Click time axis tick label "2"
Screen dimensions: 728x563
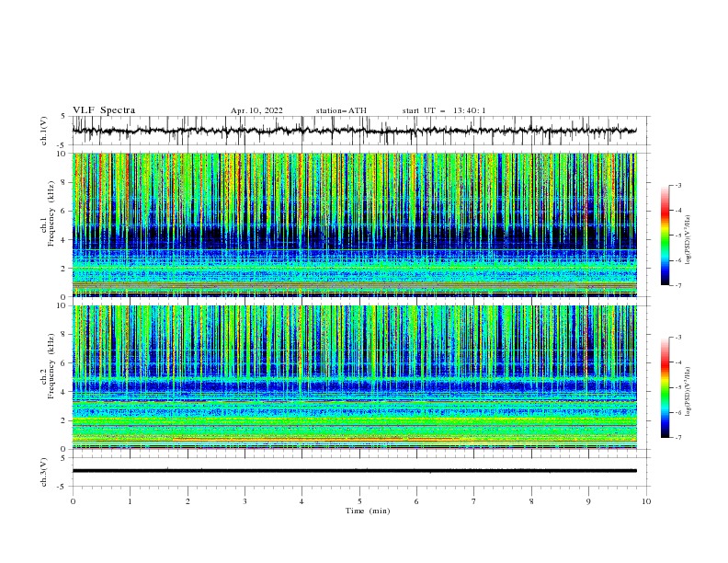pyautogui.click(x=188, y=501)
